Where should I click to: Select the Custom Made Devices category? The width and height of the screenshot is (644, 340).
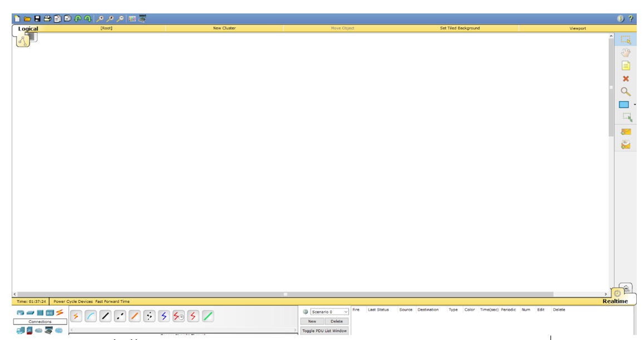point(49,331)
